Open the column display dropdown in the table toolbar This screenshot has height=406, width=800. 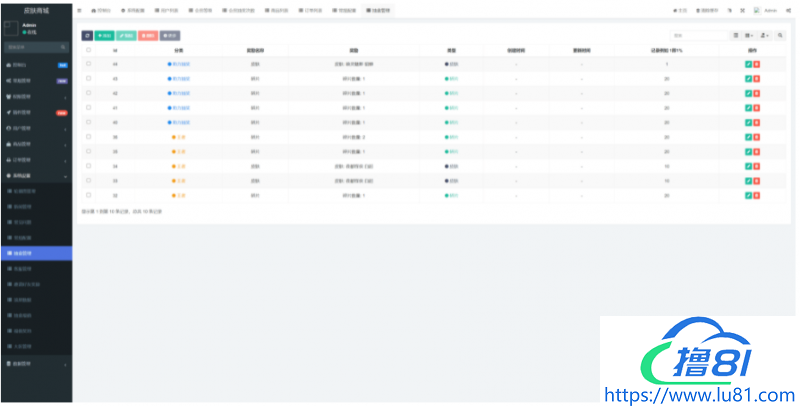click(x=749, y=35)
